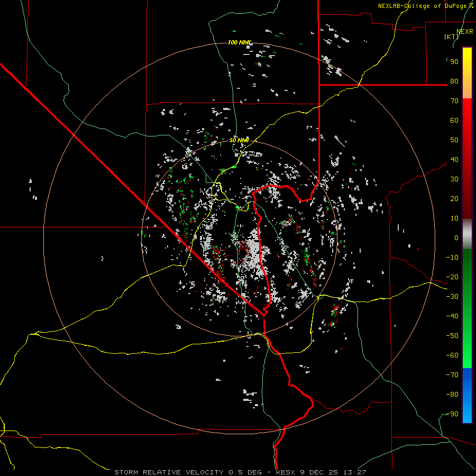Click the 0 value on velocity scale

click(x=456, y=238)
